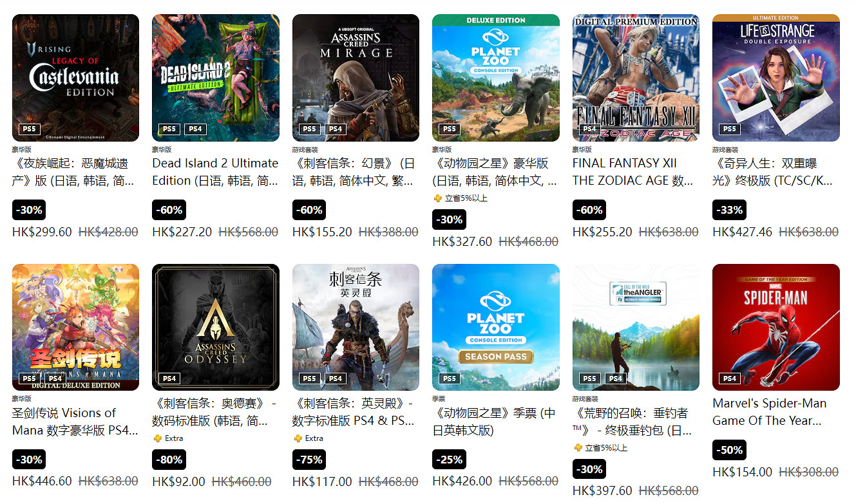Click the PS Plus Extra icon under Odyssey
This screenshot has height=504, width=856.
pyautogui.click(x=157, y=438)
